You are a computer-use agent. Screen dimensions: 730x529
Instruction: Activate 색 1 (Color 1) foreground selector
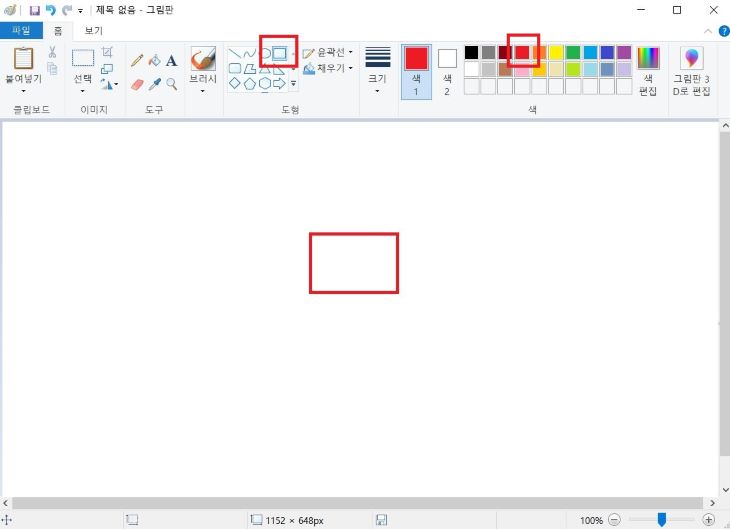[416, 72]
